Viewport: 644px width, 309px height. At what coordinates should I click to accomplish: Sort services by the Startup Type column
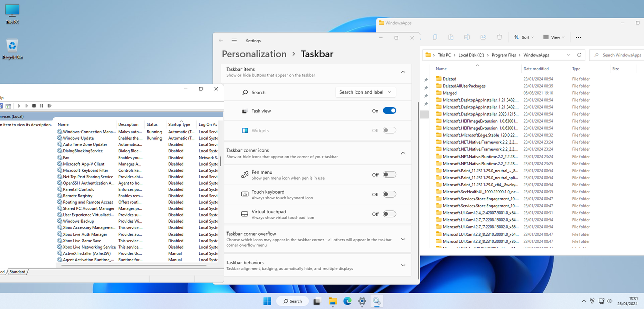(179, 124)
